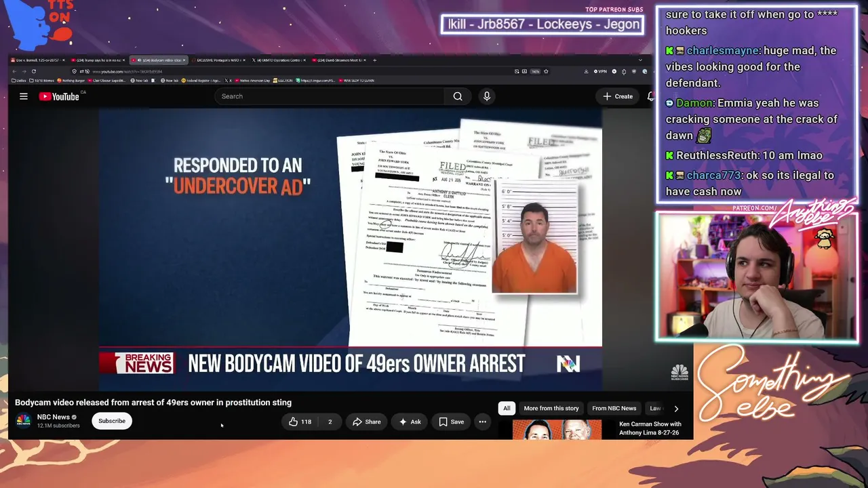Open the Federal Register bookmark
Screen dimensions: 868x488
click(202, 81)
